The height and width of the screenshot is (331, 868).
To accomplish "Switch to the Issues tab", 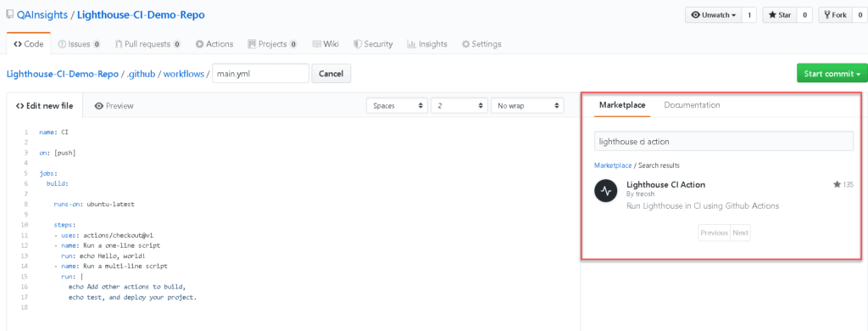I will [79, 44].
